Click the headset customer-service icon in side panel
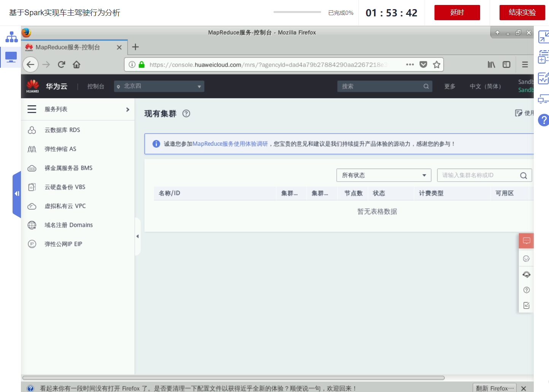Screen dimensions: 549x392 coord(526,274)
